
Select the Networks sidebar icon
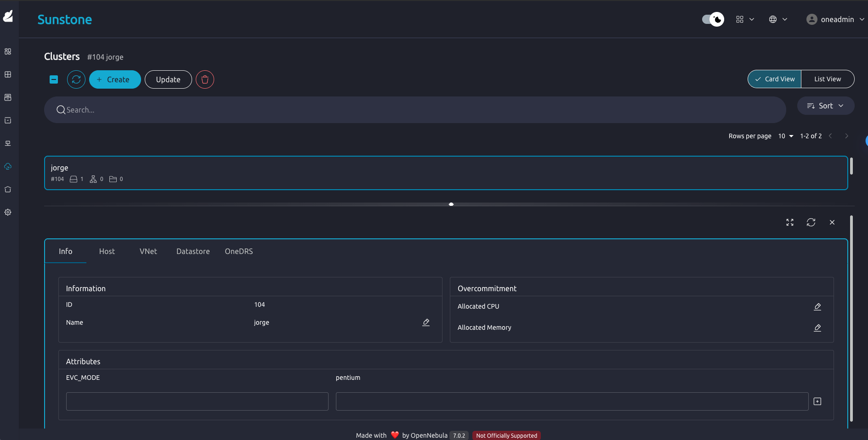coord(8,143)
